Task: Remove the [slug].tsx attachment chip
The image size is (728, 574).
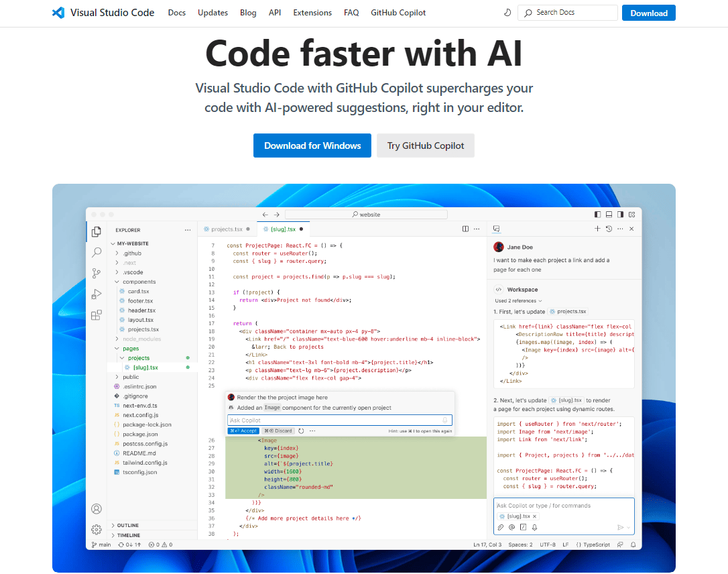Action: (x=534, y=516)
